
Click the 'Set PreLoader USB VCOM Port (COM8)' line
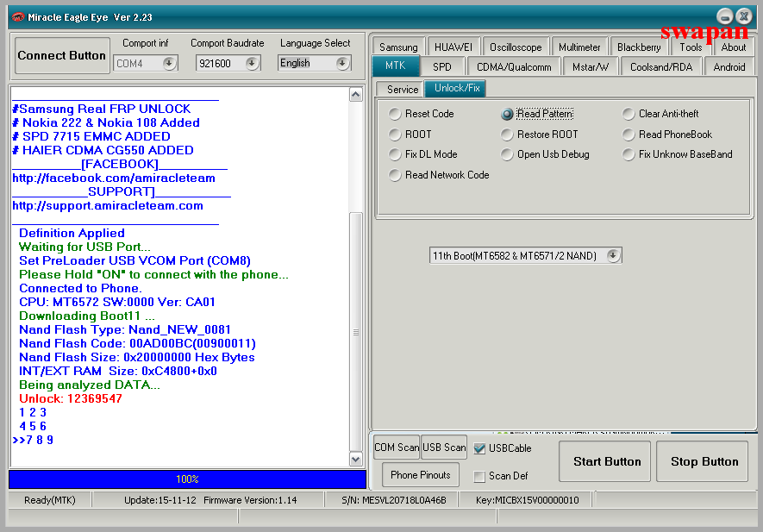pyautogui.click(x=134, y=261)
